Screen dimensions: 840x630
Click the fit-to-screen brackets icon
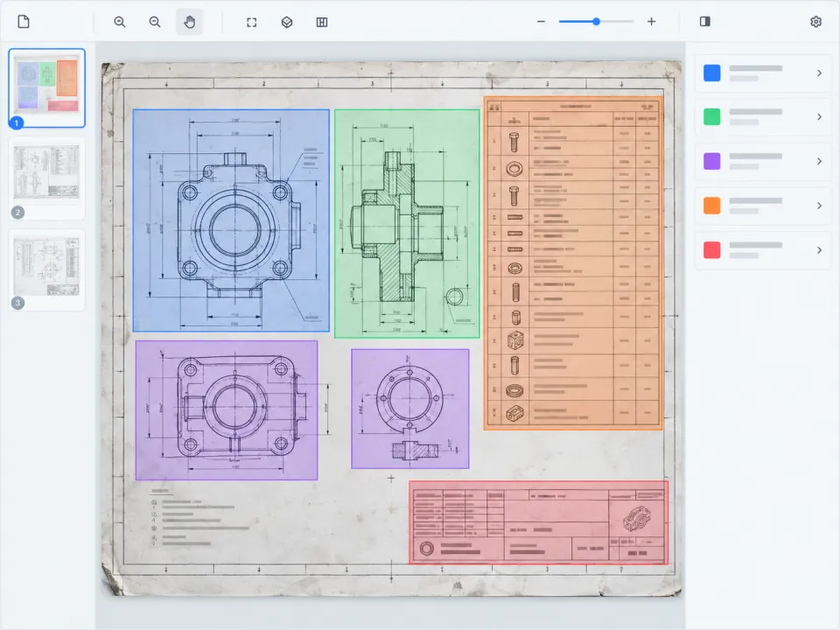(252, 22)
